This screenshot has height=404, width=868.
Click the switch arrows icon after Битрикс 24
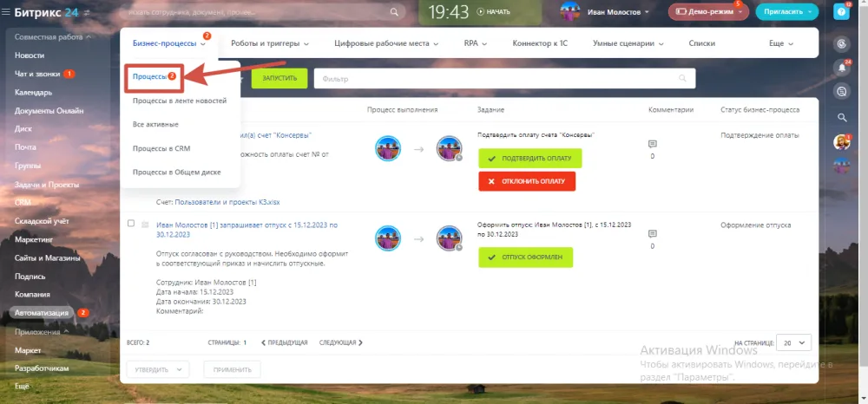(86, 12)
